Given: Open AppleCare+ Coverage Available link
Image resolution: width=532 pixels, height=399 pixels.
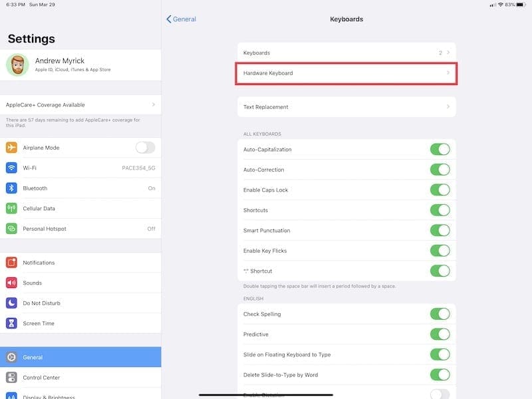Looking at the screenshot, I should click(80, 105).
